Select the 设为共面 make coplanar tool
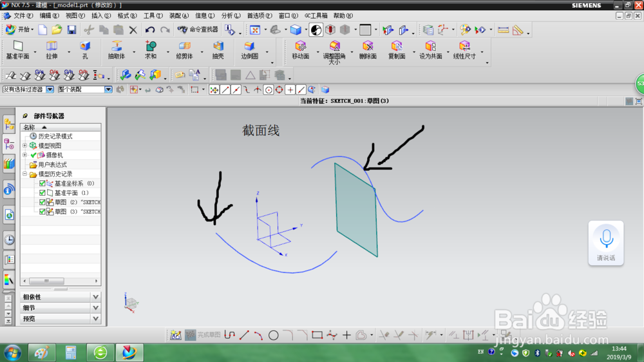644x362 pixels. pos(430,50)
